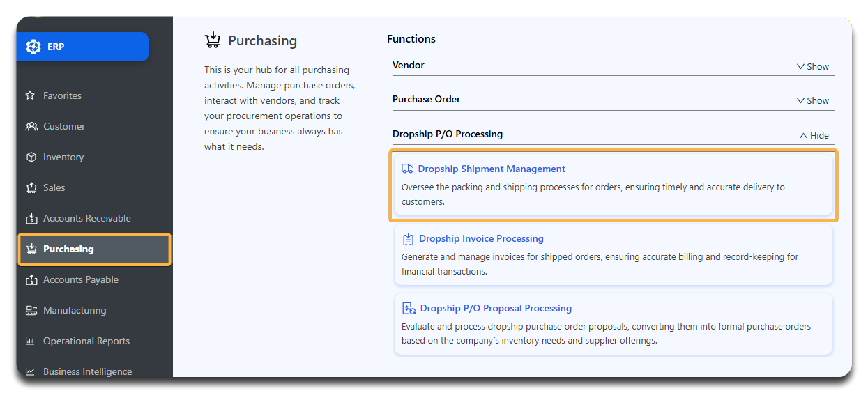The width and height of the screenshot is (868, 393).
Task: Click the Favorites star icon
Action: 31,95
